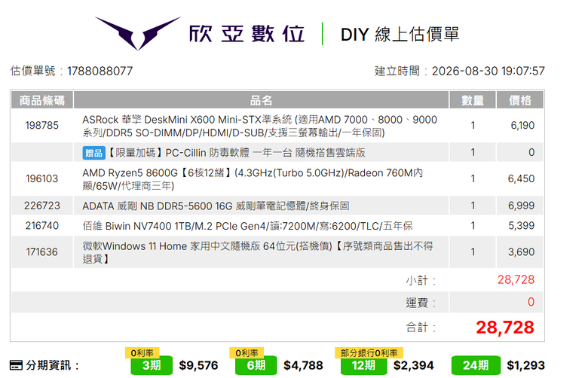Screen dimensions: 588x378
Task: Click the price 5,399
Action: click(x=521, y=226)
